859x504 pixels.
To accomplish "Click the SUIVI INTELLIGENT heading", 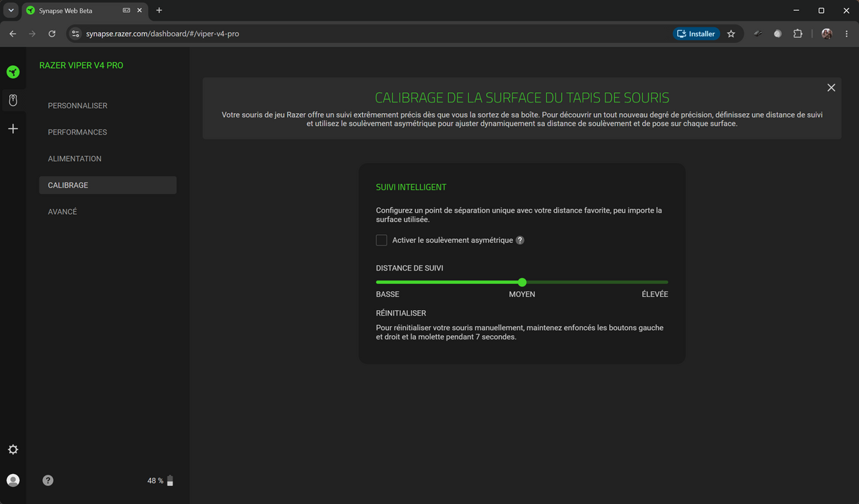I will [x=411, y=188].
